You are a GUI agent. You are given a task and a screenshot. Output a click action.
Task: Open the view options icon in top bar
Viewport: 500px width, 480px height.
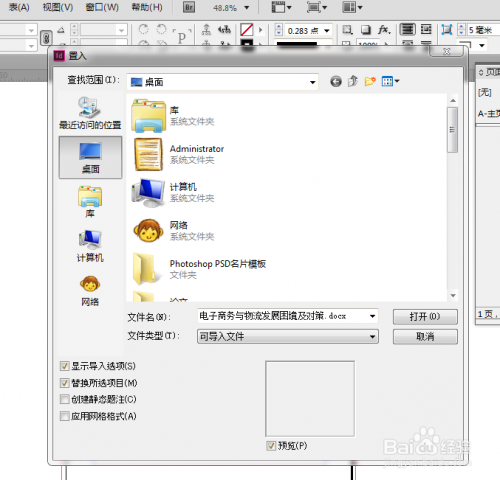click(281, 7)
